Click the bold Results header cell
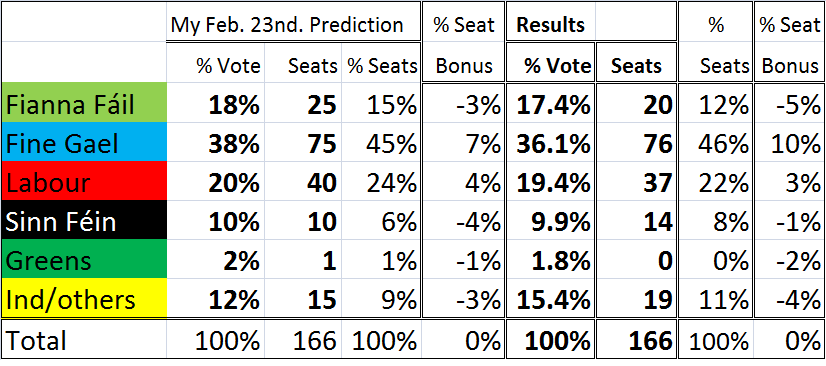Image resolution: width=826 pixels, height=366 pixels. pyautogui.click(x=551, y=22)
